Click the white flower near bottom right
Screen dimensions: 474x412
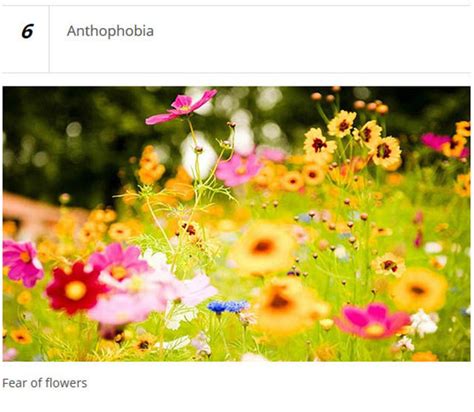tap(423, 322)
